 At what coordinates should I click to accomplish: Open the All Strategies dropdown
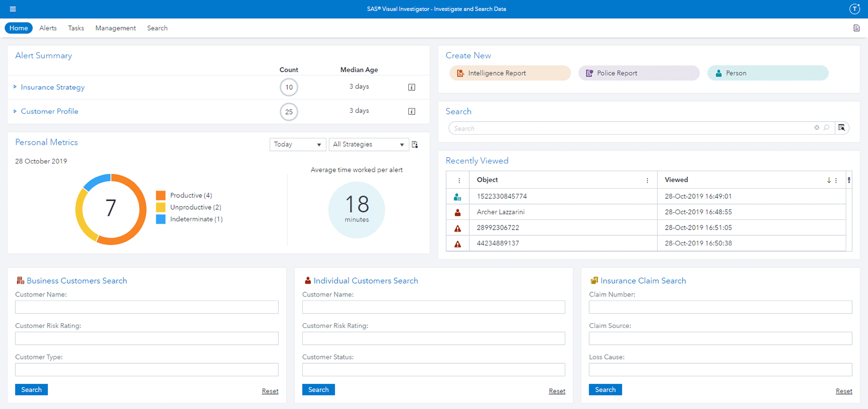369,144
